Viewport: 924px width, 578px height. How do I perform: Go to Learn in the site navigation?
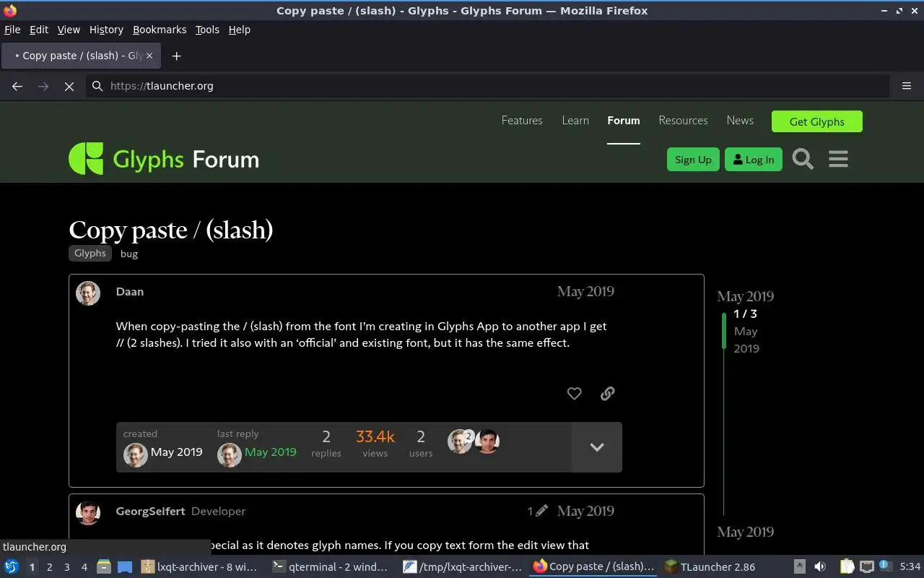pyautogui.click(x=575, y=121)
